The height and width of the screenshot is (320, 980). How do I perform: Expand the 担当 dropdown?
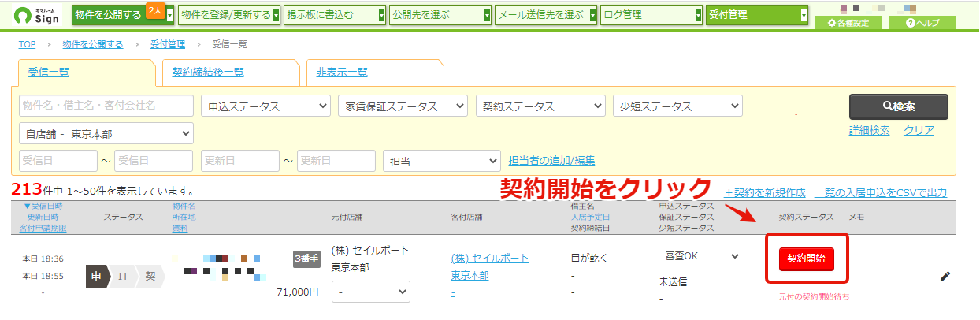click(441, 161)
